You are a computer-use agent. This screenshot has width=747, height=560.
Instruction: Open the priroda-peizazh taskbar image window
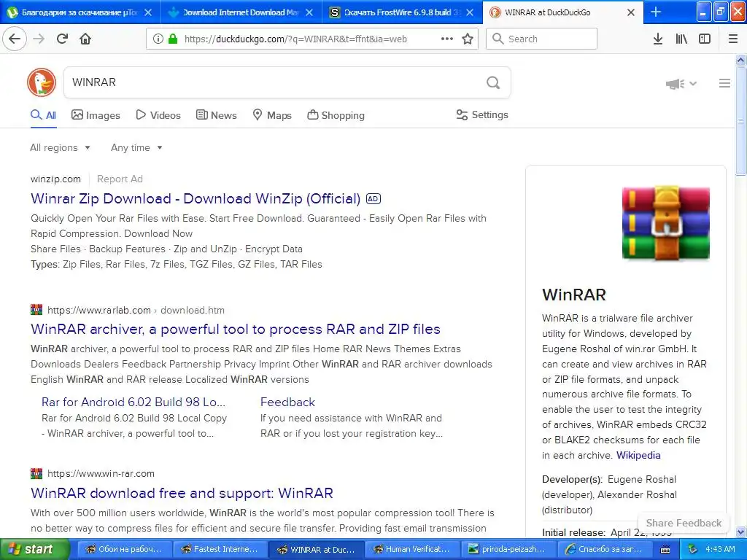point(508,550)
